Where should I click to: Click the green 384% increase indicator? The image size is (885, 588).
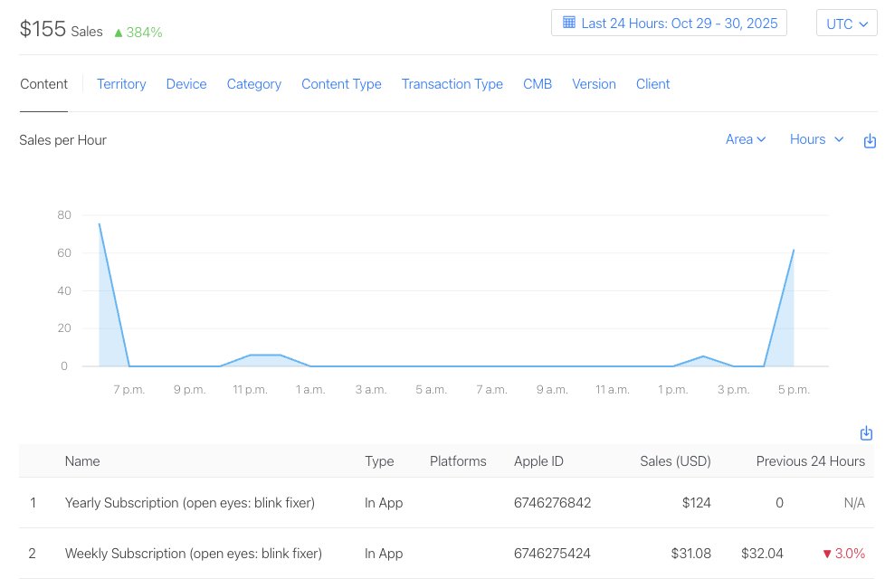[138, 33]
